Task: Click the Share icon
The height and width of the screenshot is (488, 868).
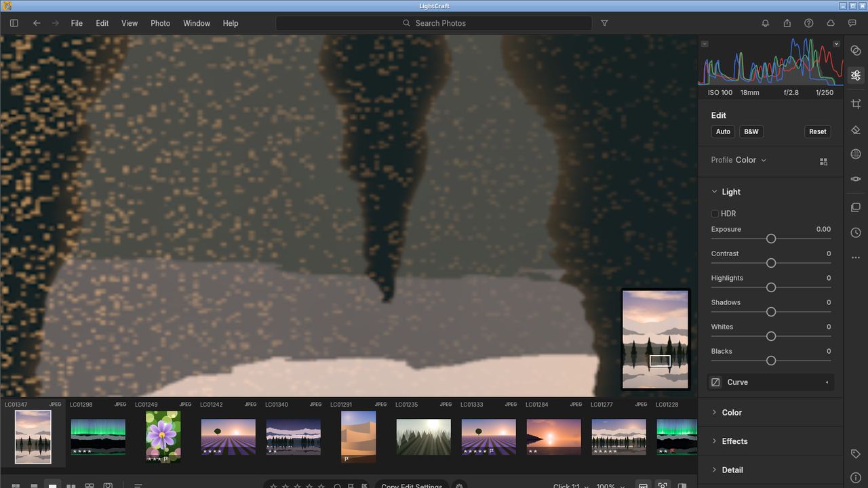Action: pyautogui.click(x=787, y=23)
